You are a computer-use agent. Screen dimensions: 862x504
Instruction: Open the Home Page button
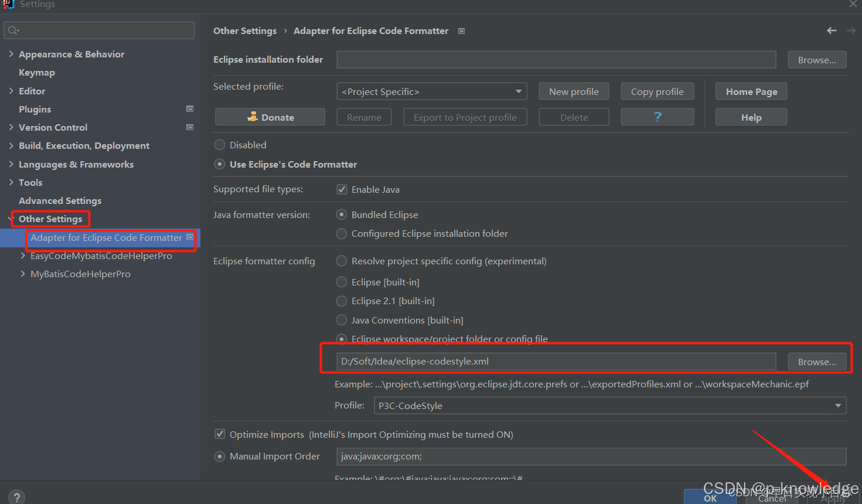(x=751, y=91)
